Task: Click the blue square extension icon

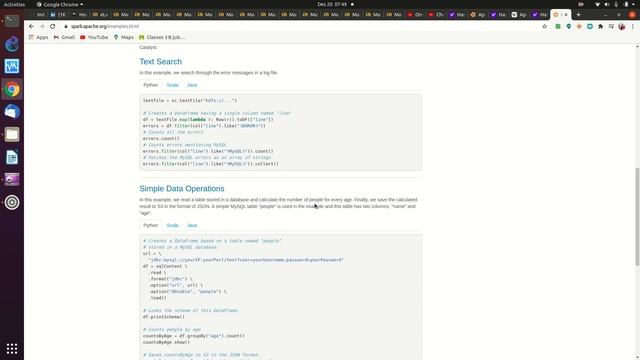Action: pos(590,26)
